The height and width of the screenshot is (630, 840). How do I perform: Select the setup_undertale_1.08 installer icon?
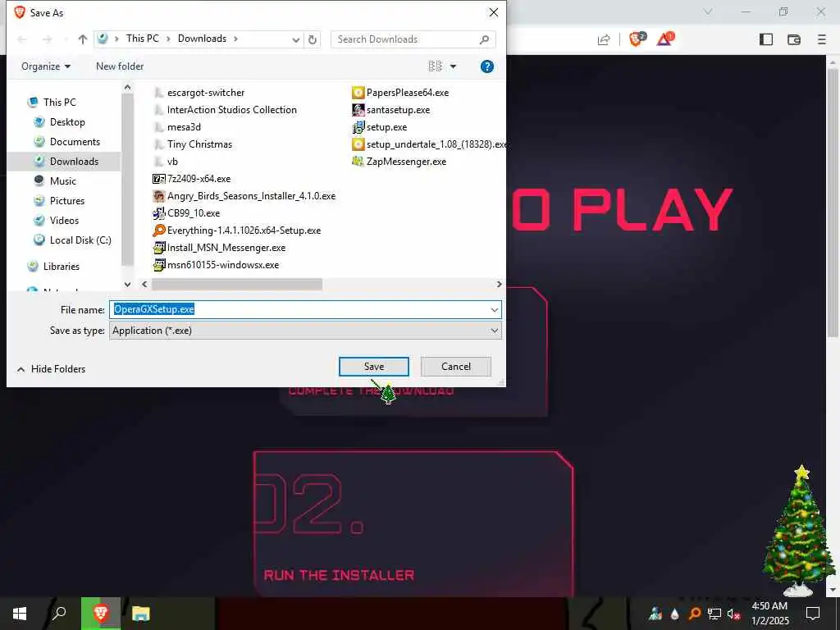[x=358, y=144]
